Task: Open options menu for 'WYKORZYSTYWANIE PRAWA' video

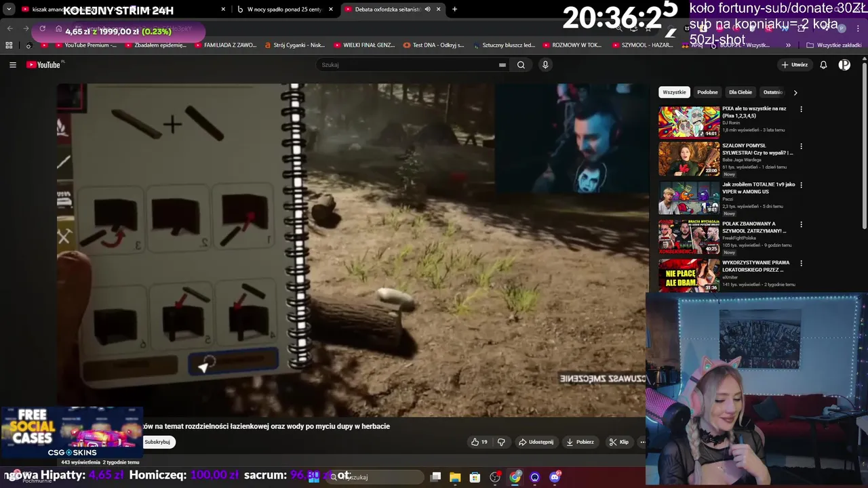Action: click(801, 263)
